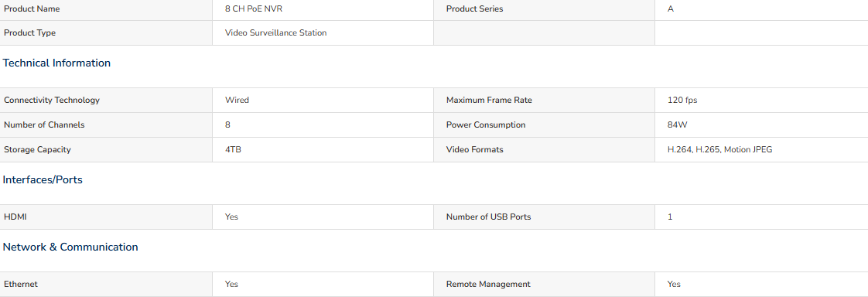Select the Number of USB Ports label
Image resolution: width=868 pixels, height=297 pixels.
pyautogui.click(x=488, y=217)
